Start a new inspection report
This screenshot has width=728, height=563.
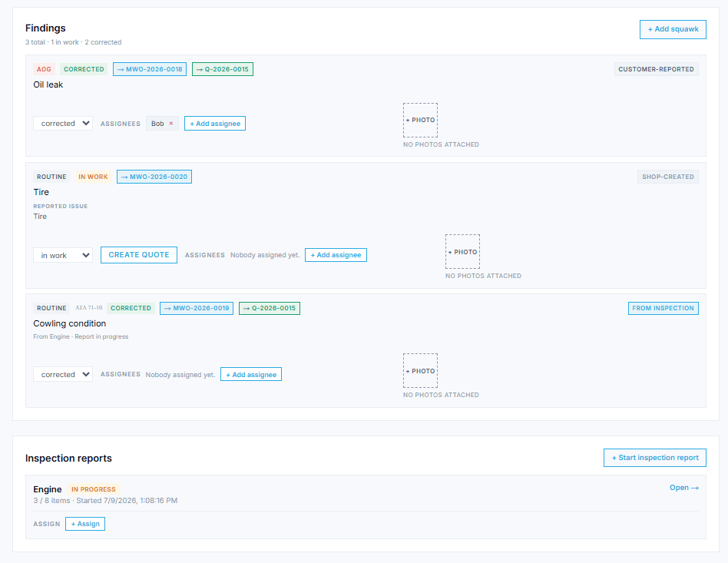654,458
